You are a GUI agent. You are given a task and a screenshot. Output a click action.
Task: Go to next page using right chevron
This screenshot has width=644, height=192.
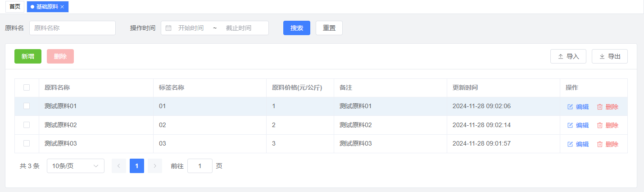click(x=155, y=166)
